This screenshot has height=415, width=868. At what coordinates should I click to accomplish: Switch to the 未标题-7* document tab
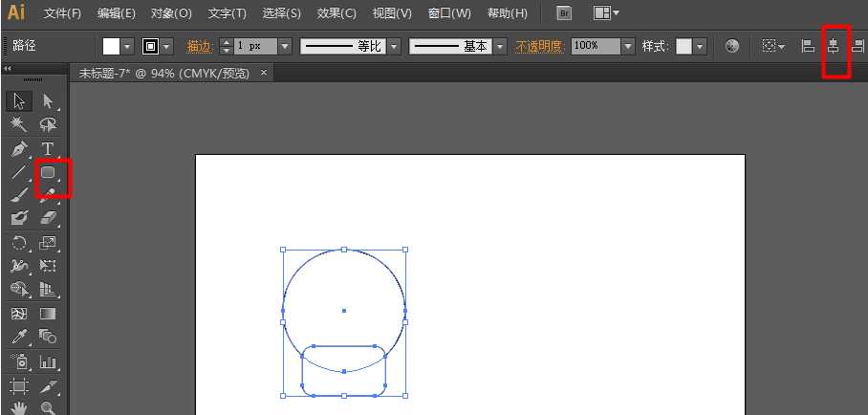[x=164, y=73]
